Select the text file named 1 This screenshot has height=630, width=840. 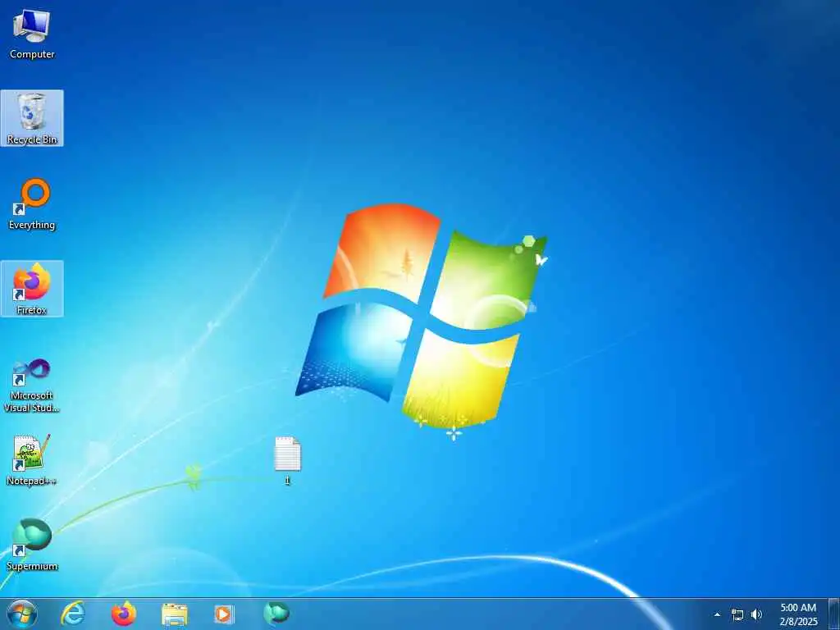288,461
